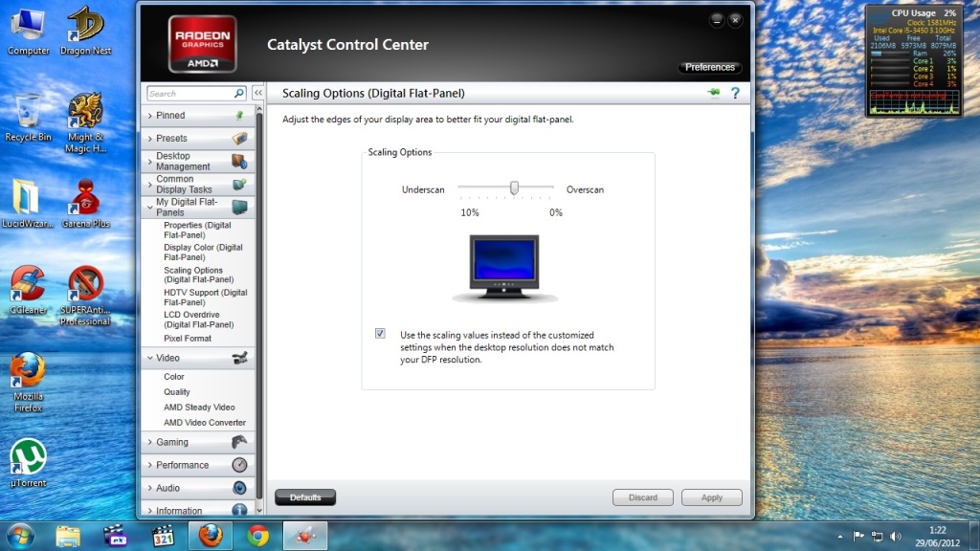Click the Action Center flag tray icon
This screenshot has height=551, width=980.
(x=858, y=536)
